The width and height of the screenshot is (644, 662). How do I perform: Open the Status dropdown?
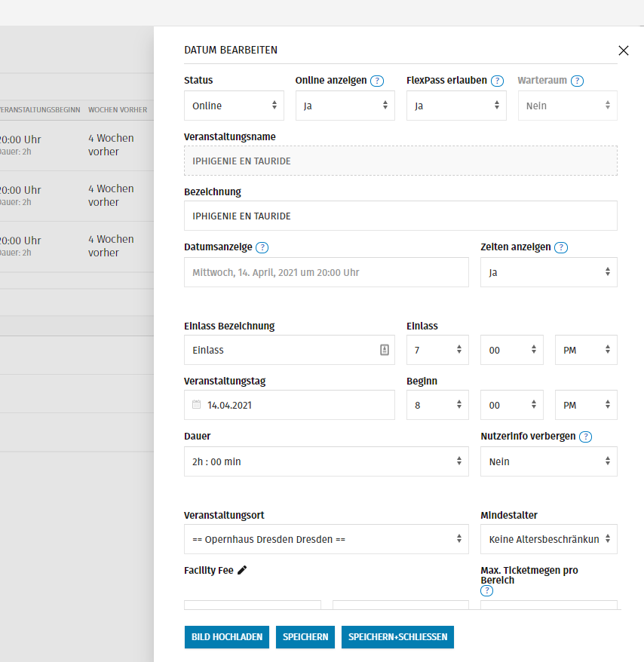tap(234, 106)
